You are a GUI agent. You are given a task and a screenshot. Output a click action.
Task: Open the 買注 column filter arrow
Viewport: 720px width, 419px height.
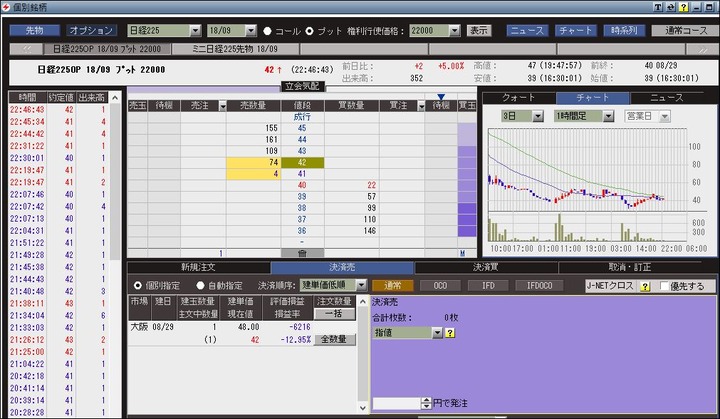(x=421, y=106)
